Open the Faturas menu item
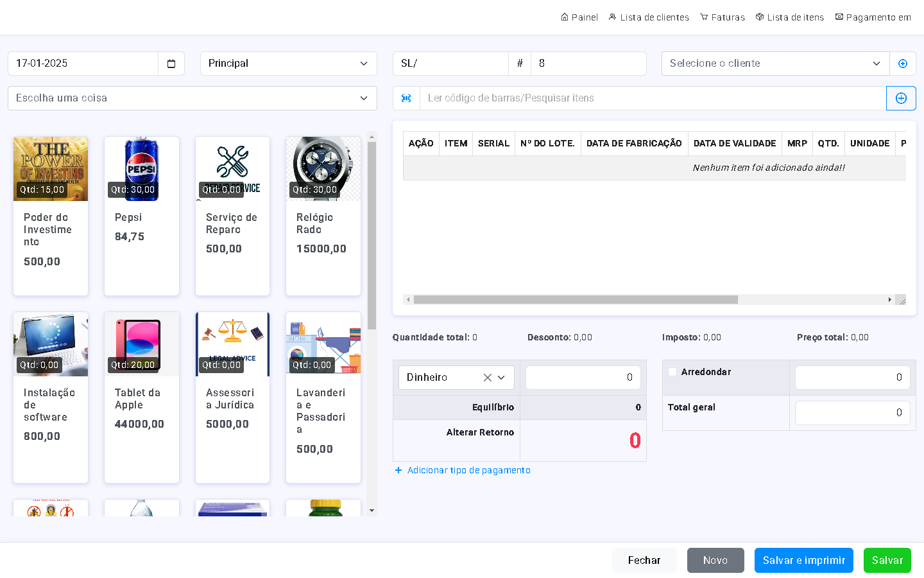 click(x=723, y=17)
